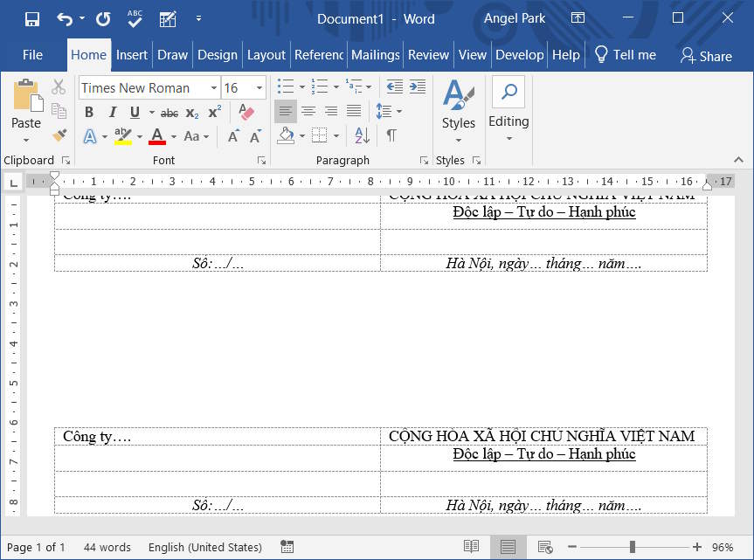This screenshot has height=560, width=754.
Task: Toggle the paragraph marks display
Action: [391, 135]
